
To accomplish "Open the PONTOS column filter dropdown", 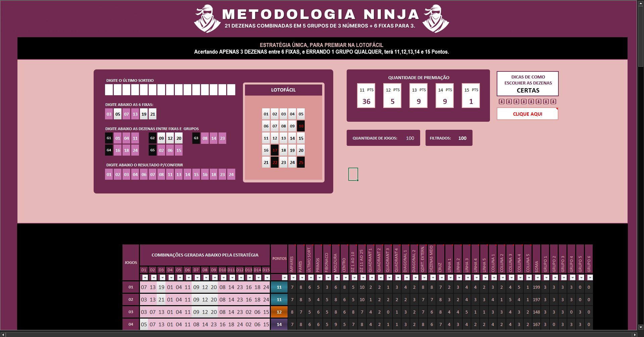I will click(285, 278).
